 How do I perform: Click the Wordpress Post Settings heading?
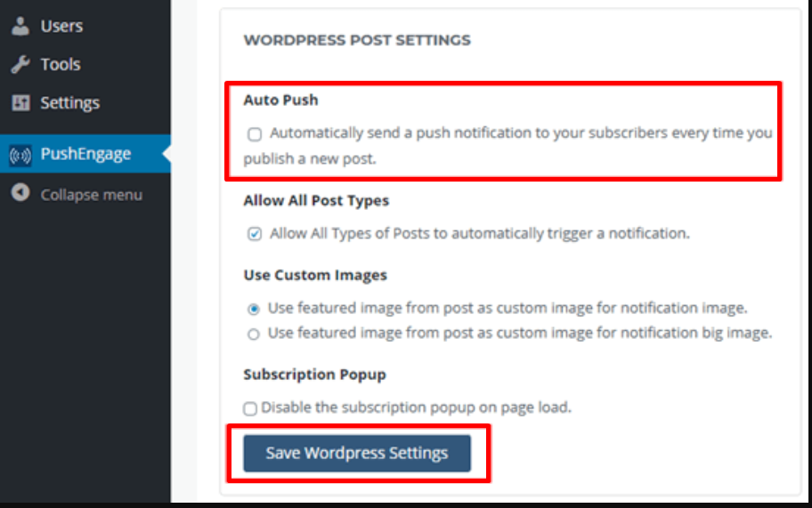[x=357, y=40]
